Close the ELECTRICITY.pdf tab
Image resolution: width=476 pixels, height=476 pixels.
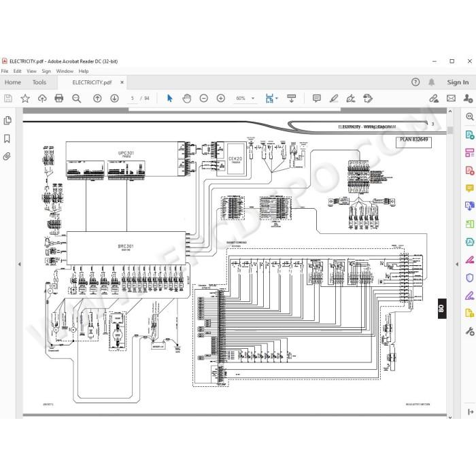tap(122, 82)
